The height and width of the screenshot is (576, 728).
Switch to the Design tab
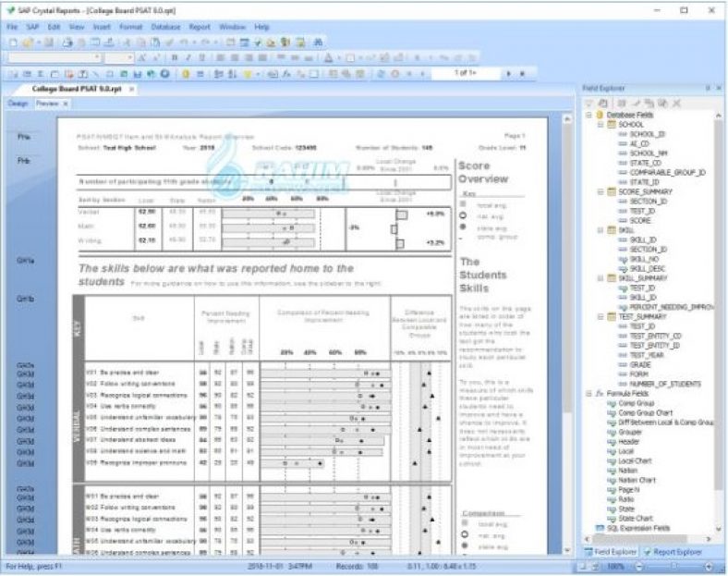pos(18,104)
